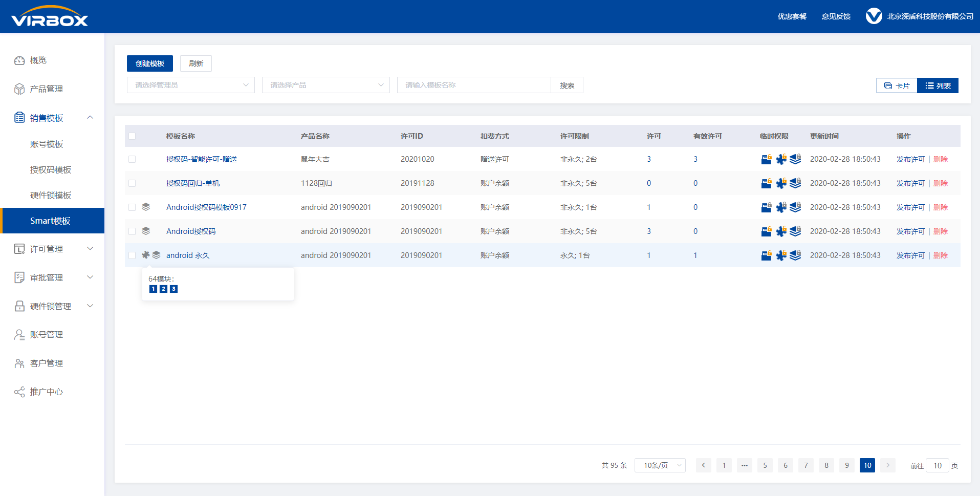Open 意见反馈 in top bar
Screen dimensions: 980x496
pos(836,16)
